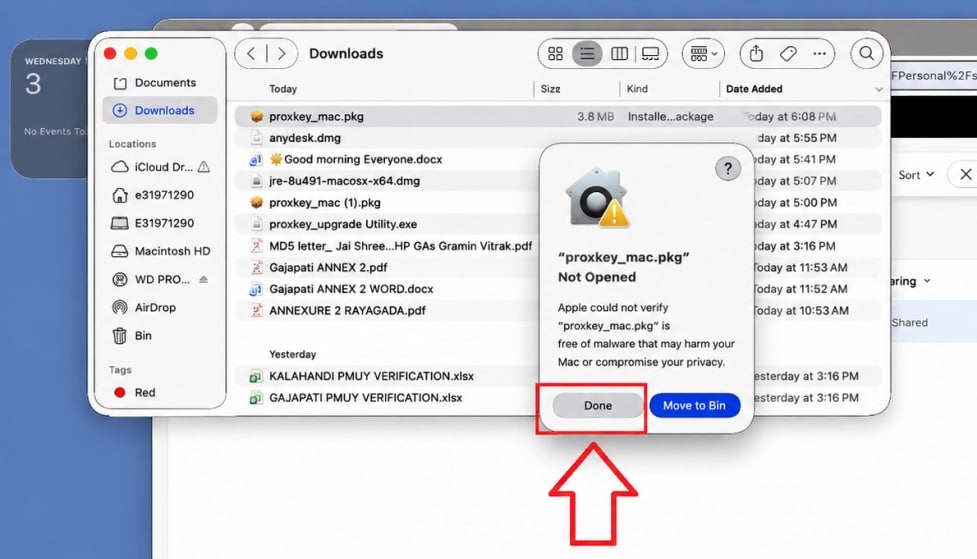Select ANNEXURE 2 RAYAGADA.pdf file
Viewport: 977px width, 559px height.
(x=347, y=310)
